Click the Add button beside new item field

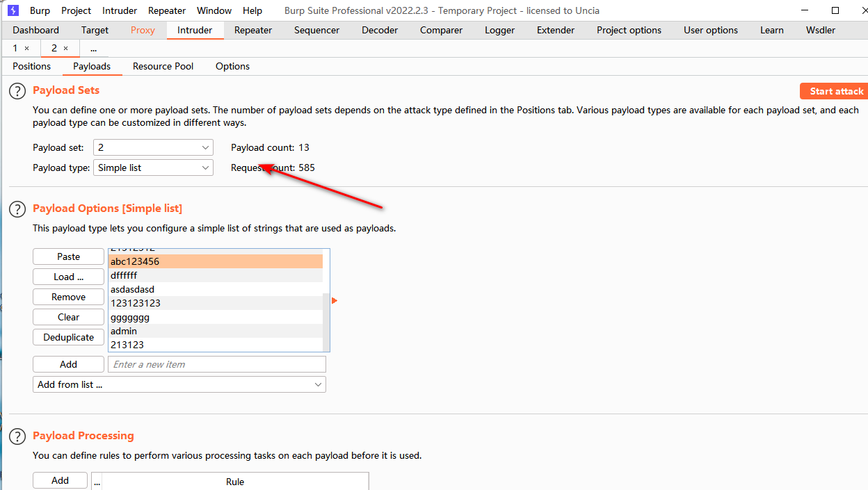point(68,364)
